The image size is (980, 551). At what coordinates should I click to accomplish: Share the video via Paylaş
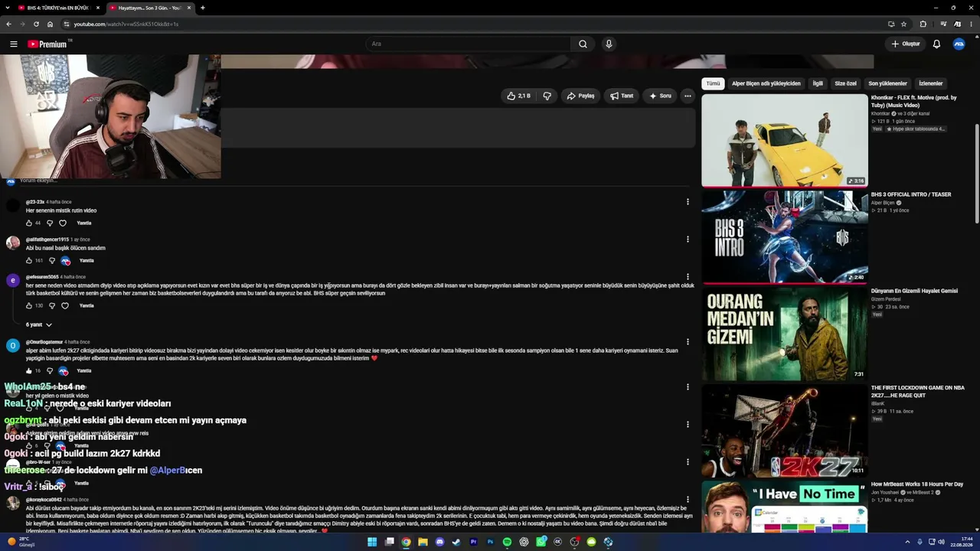point(580,96)
